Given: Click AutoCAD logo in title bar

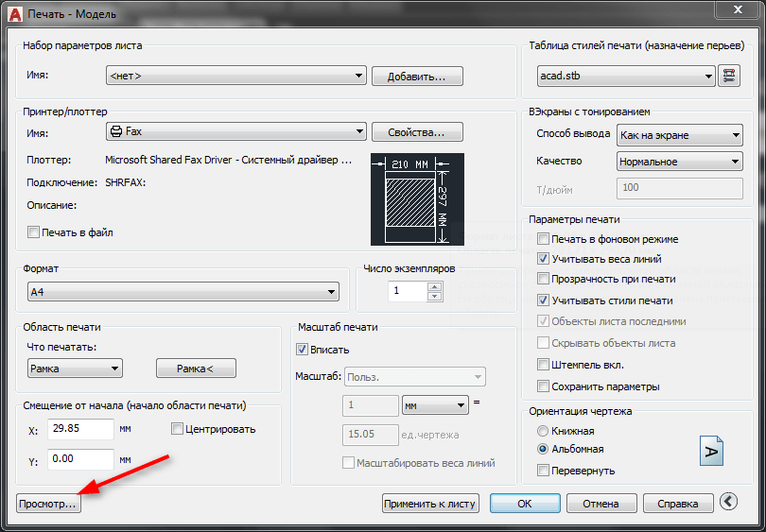Looking at the screenshot, I should 13,12.
